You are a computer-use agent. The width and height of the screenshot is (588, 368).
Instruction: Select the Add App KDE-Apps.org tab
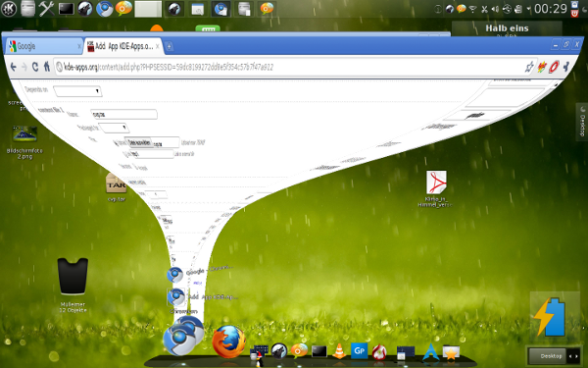click(123, 46)
